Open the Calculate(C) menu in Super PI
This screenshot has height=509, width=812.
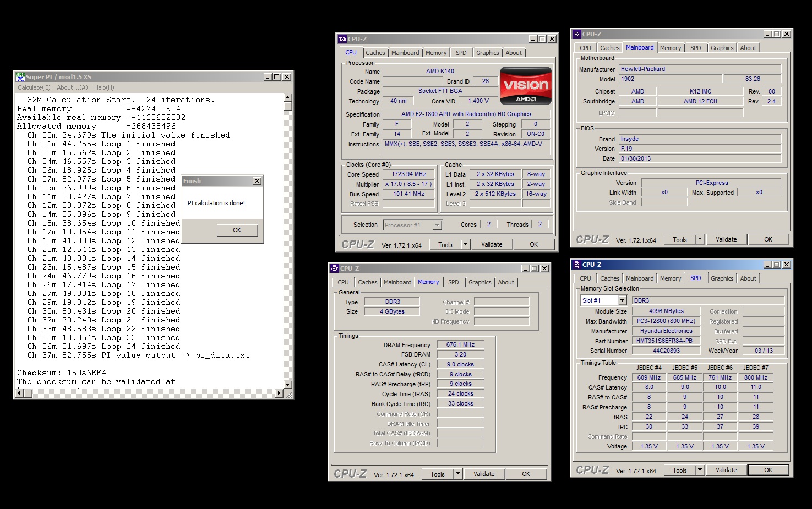click(x=34, y=87)
